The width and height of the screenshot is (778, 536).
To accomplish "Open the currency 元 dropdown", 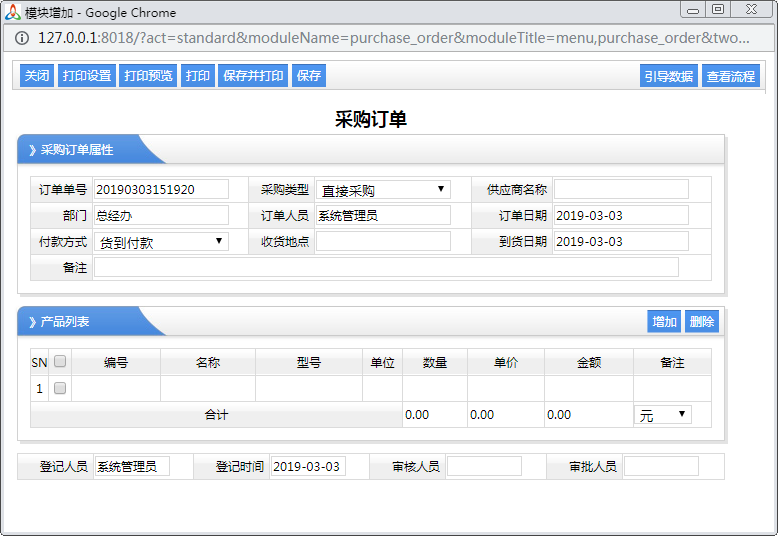I will [663, 415].
